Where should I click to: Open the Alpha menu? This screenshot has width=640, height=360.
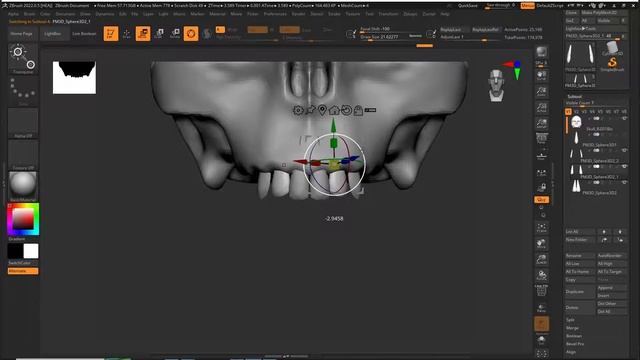click(13, 14)
